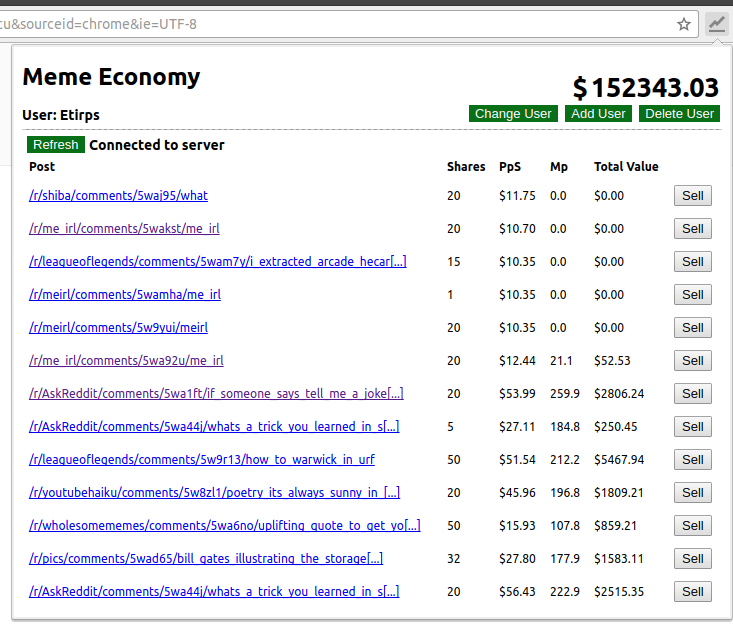
Task: Sell the leagueoflegends hecar post priced $10.35
Action: [x=692, y=261]
